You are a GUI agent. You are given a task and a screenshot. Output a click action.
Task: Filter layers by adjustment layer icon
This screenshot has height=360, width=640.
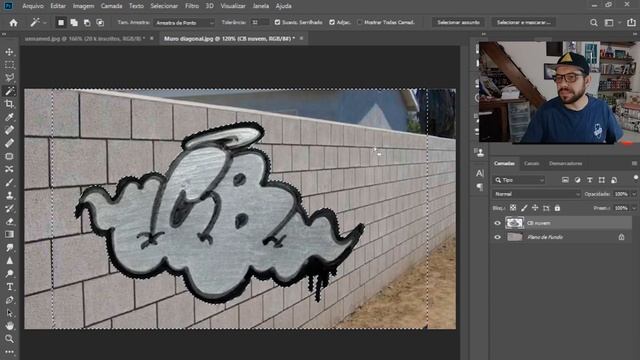coord(578,180)
